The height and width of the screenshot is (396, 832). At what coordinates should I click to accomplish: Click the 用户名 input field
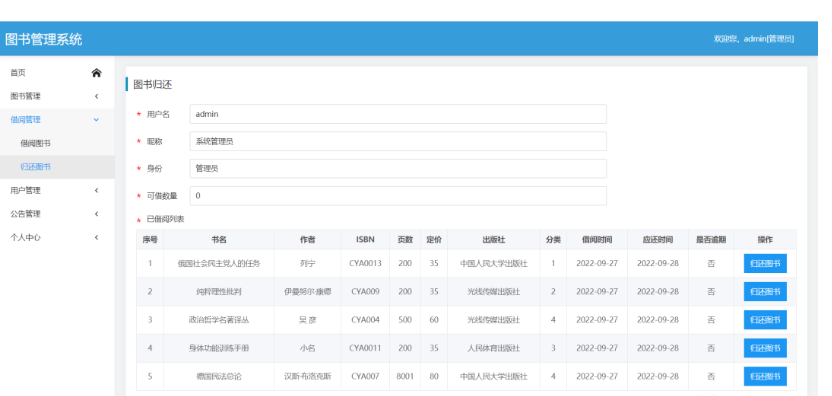[398, 114]
